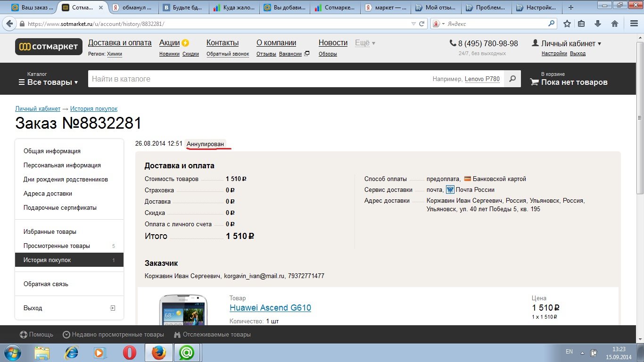This screenshot has width=644, height=362.
Task: Click the Почта России logo icon
Action: (450, 189)
